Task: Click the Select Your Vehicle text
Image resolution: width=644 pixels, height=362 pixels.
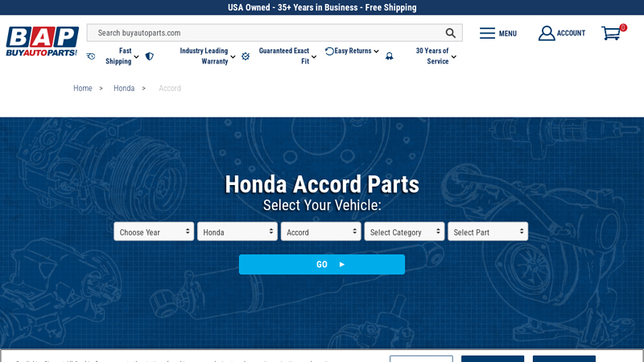Action: pyautogui.click(x=322, y=205)
